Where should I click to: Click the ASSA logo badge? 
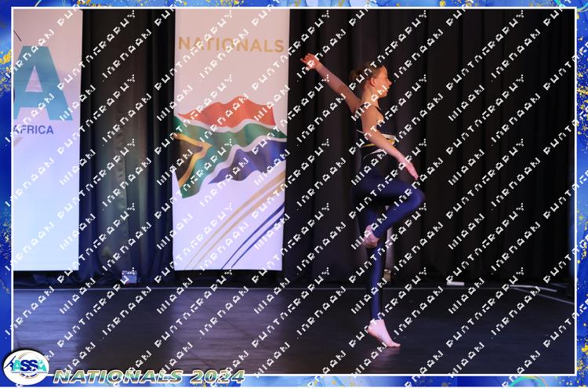(26, 368)
